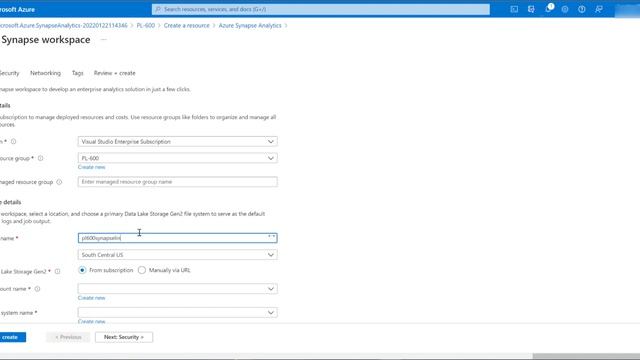640x360 pixels.
Task: Open the notifications bell
Action: pyautogui.click(x=548, y=9)
